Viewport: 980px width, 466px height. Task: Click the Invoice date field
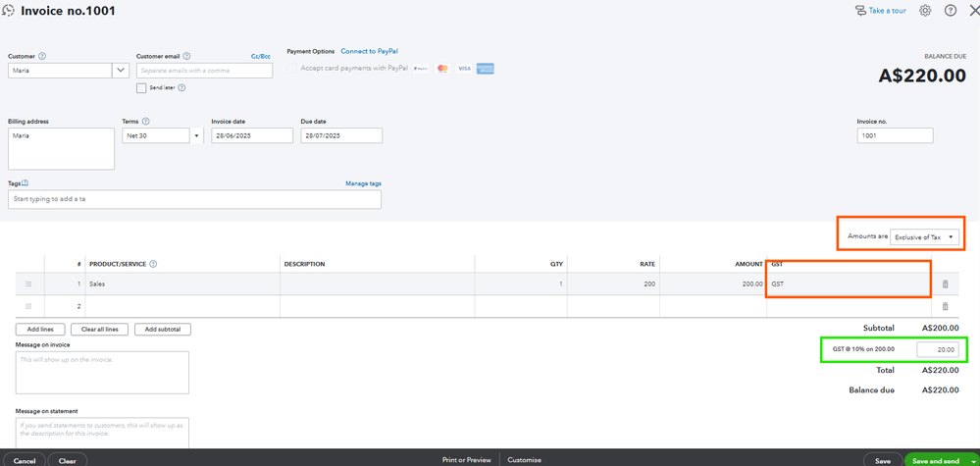coord(252,135)
